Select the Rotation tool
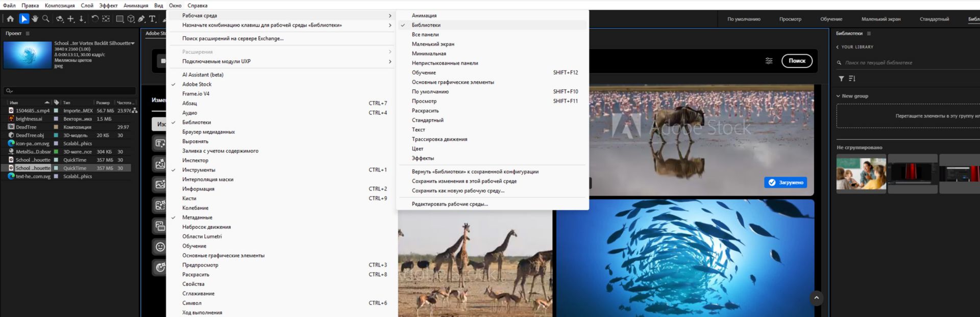Image resolution: width=980 pixels, height=317 pixels. tap(95, 19)
